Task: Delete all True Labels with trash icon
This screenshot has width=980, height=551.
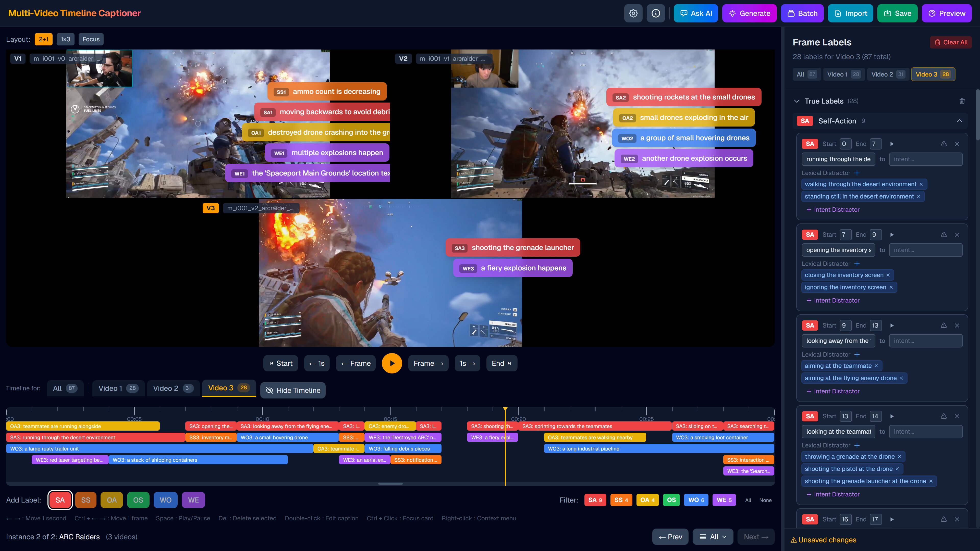Action: pyautogui.click(x=962, y=101)
